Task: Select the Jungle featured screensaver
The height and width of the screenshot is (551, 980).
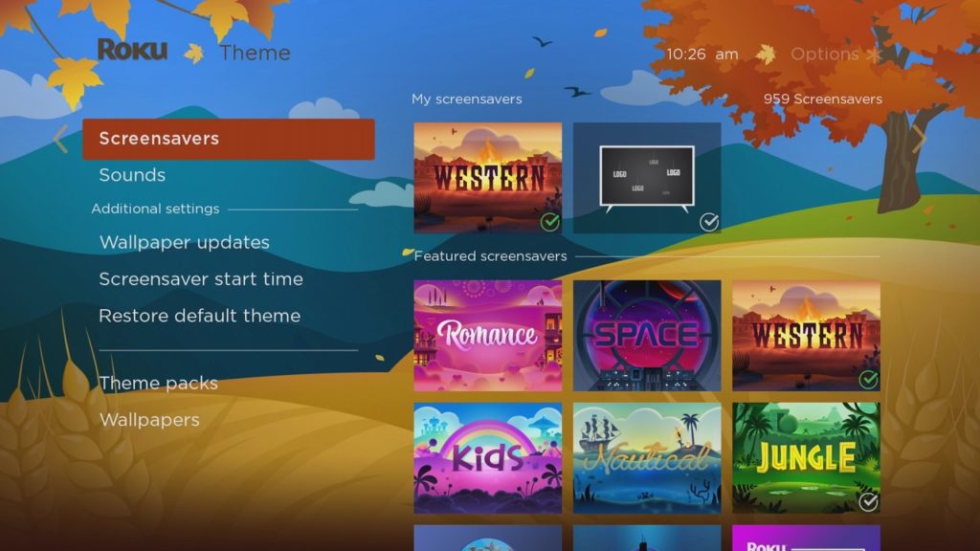Action: click(806, 458)
